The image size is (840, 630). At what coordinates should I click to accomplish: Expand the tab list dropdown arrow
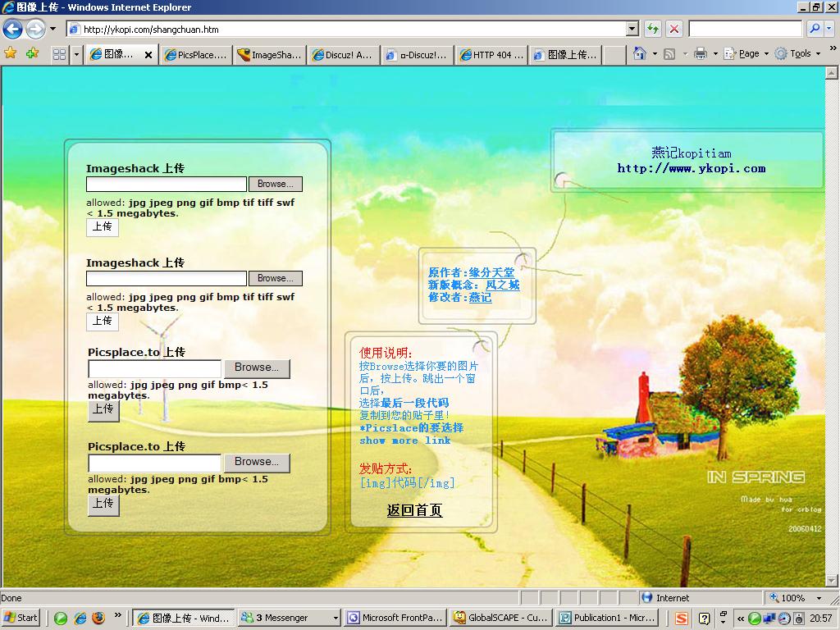pos(76,55)
